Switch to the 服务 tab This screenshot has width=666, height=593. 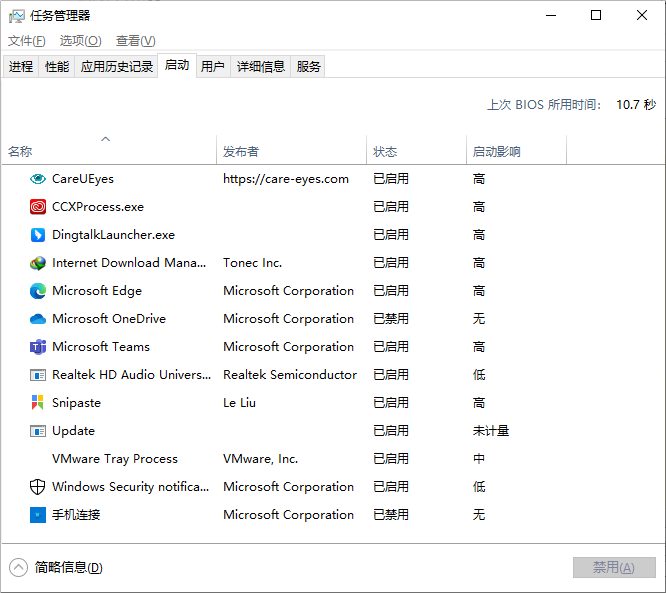(308, 66)
